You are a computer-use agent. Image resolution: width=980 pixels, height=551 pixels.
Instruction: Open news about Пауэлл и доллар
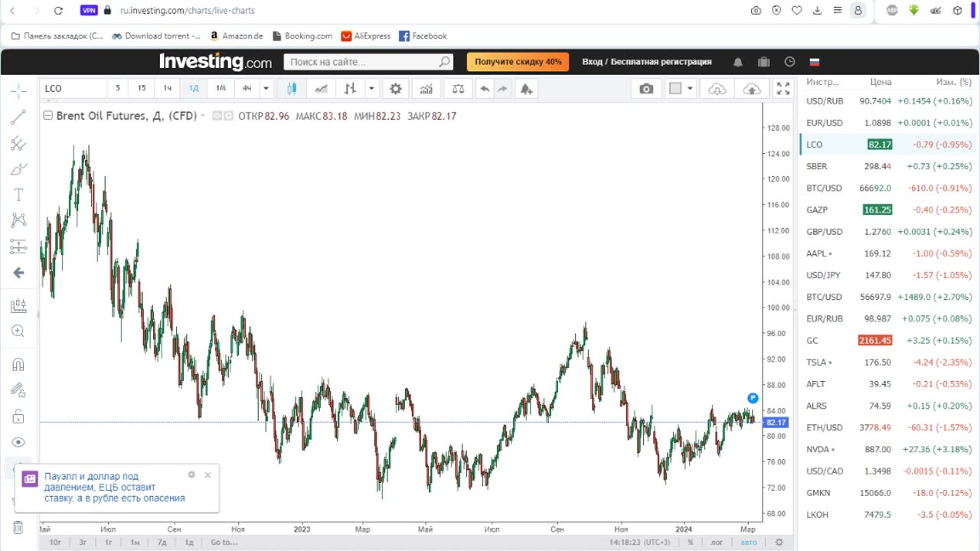[x=115, y=487]
